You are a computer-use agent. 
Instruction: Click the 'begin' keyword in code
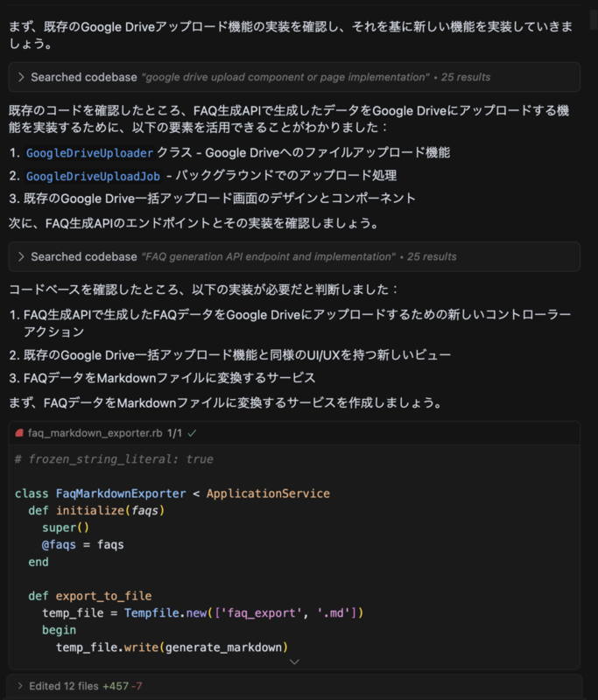(59, 630)
